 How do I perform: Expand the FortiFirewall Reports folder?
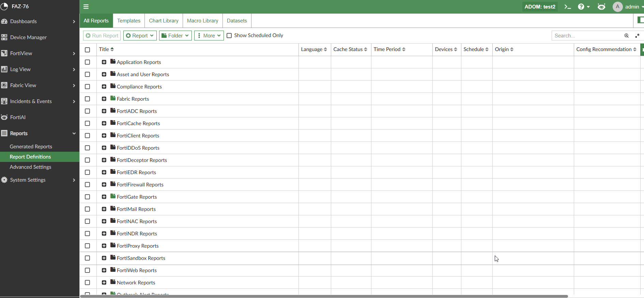pyautogui.click(x=104, y=184)
